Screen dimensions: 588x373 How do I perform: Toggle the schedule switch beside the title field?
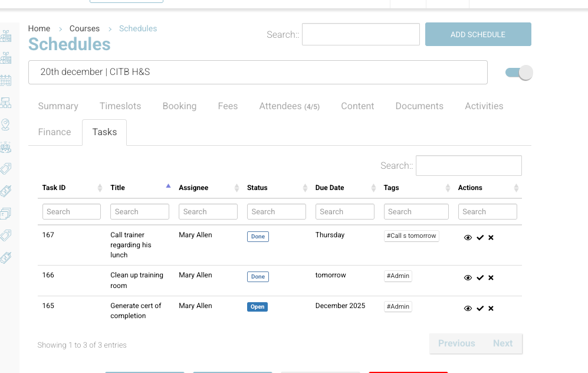519,73
